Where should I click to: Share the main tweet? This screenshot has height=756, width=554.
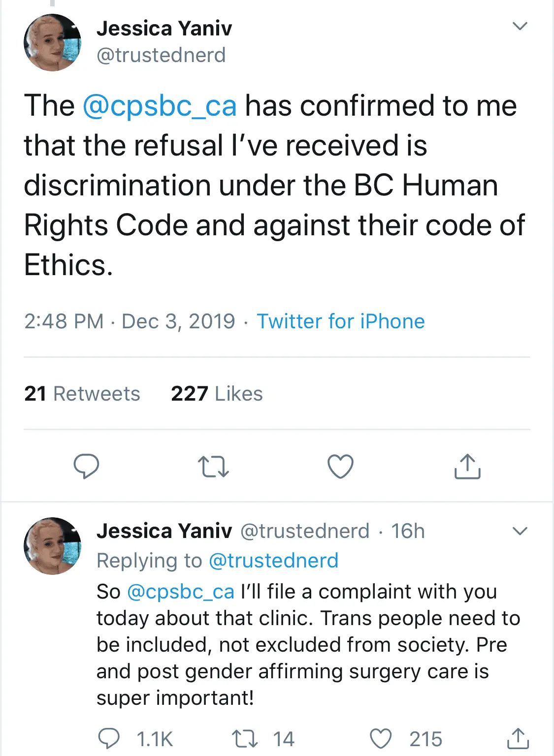click(467, 466)
